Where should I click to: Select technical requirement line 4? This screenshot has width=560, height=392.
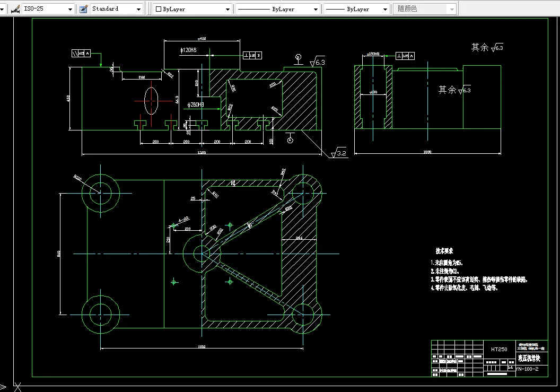465,288
